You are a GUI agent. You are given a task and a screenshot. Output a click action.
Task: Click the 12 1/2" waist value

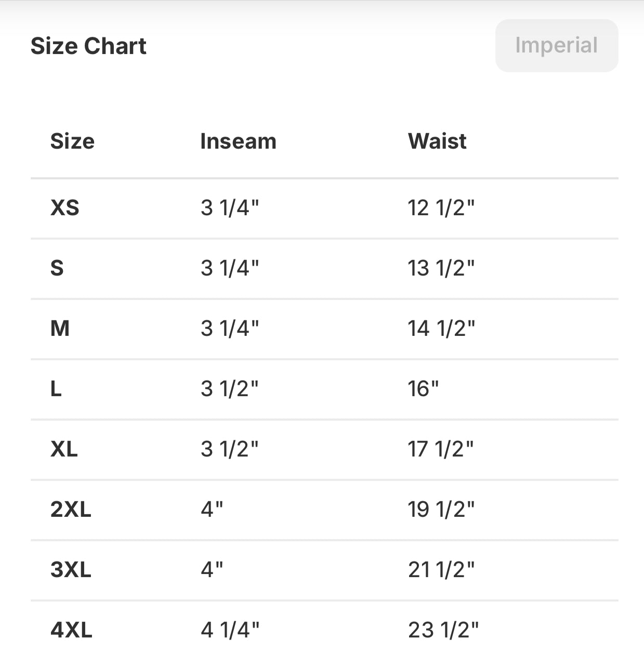pyautogui.click(x=441, y=208)
